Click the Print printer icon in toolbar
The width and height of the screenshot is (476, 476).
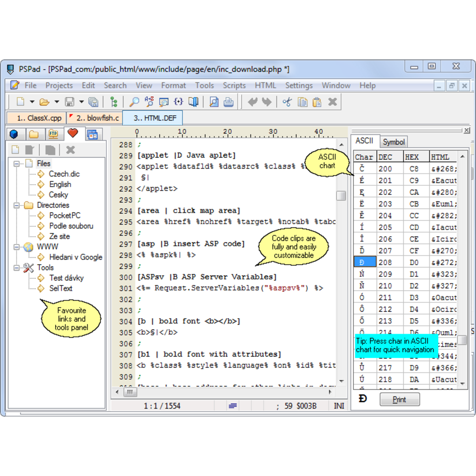click(x=228, y=102)
